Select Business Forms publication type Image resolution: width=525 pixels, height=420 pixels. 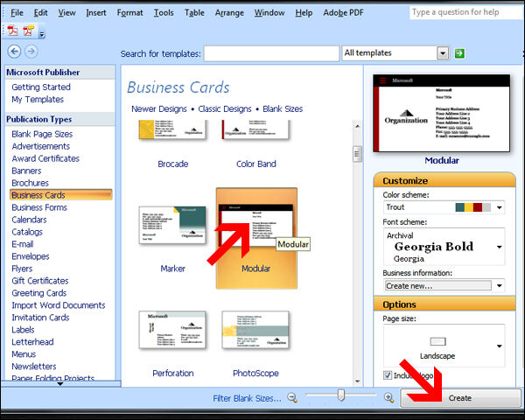point(39,207)
